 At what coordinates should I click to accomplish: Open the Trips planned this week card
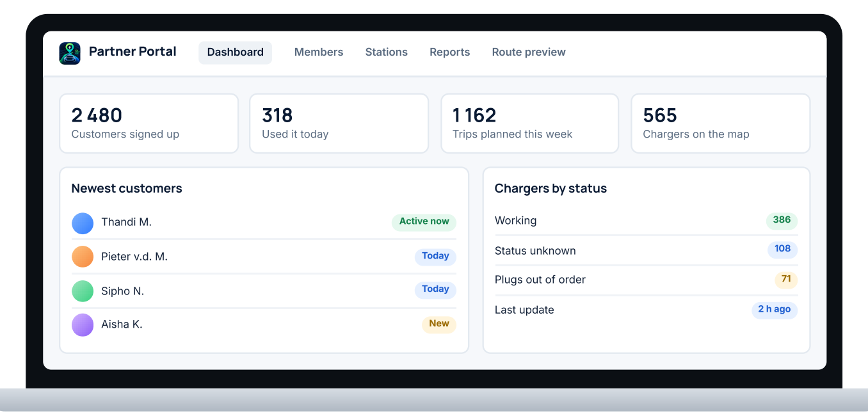coord(530,124)
